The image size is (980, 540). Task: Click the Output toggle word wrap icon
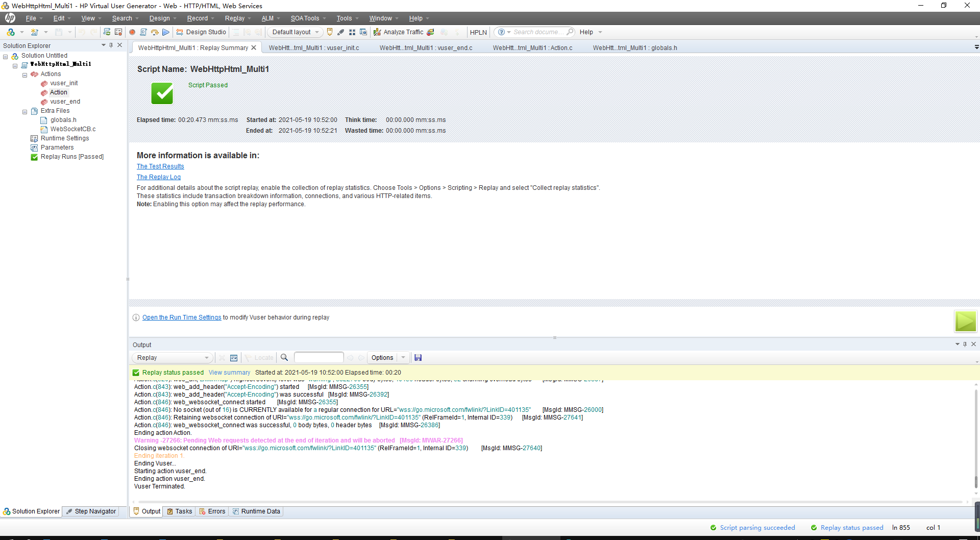point(234,358)
